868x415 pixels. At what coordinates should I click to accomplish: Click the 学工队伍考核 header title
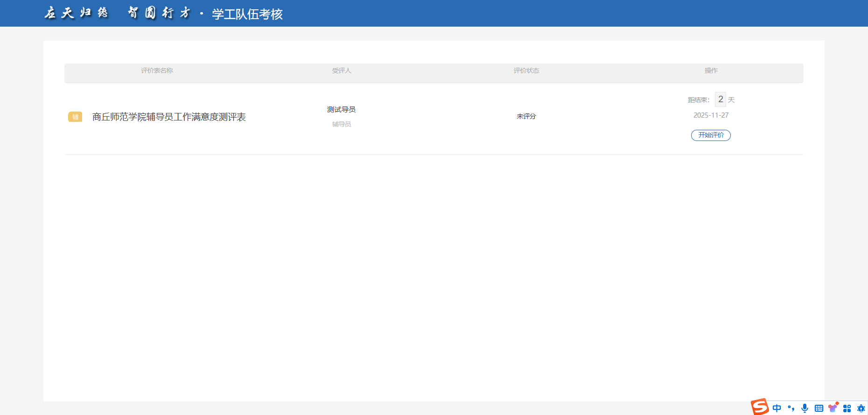(247, 14)
